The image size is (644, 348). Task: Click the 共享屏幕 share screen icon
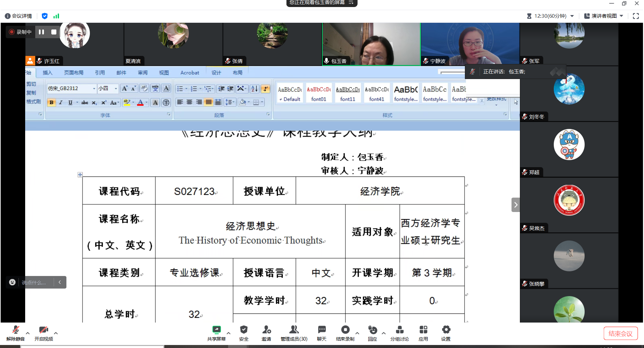[216, 330]
